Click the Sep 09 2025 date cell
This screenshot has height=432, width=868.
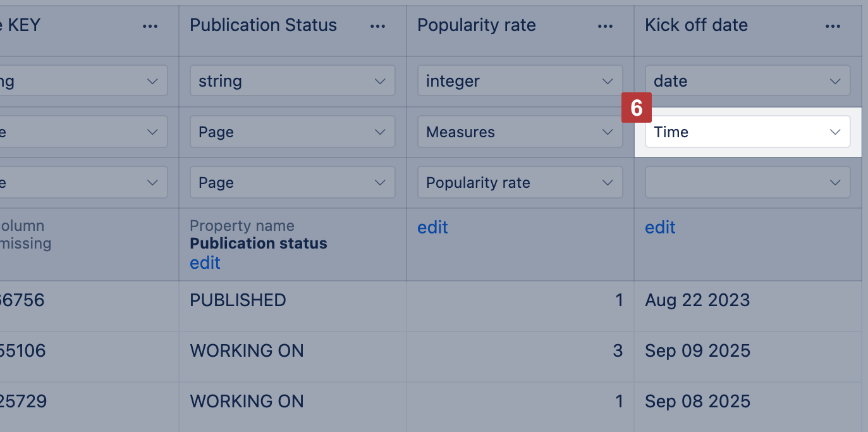pyautogui.click(x=697, y=350)
